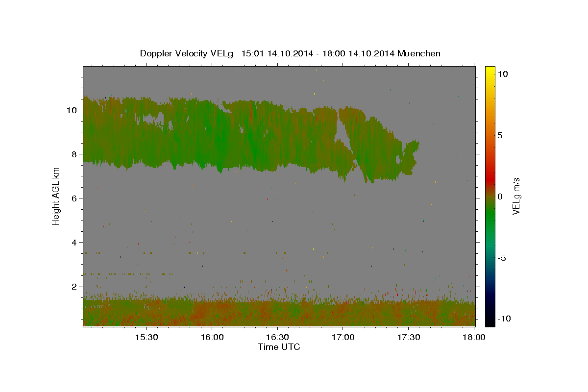Click the 'VELg m/s' colorbar label
The image size is (588, 392).
point(516,196)
